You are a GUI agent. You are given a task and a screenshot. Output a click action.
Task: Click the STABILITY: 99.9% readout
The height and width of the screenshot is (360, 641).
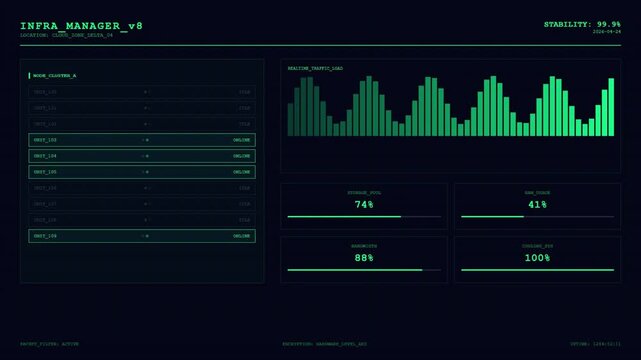point(582,25)
